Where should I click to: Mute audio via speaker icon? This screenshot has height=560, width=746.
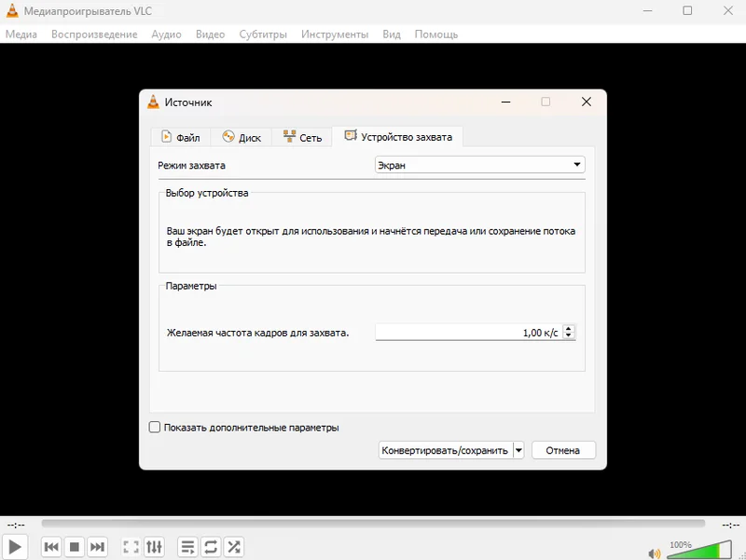[x=654, y=553]
